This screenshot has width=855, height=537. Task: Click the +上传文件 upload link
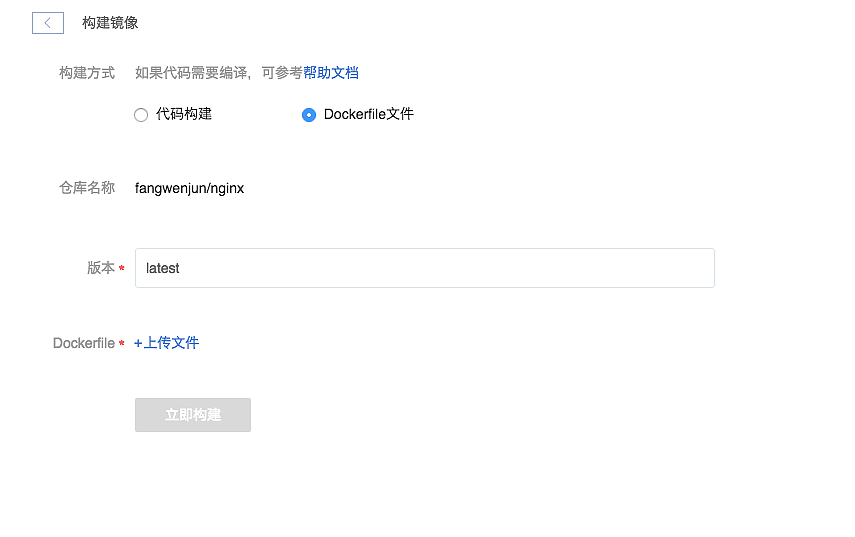click(x=166, y=343)
